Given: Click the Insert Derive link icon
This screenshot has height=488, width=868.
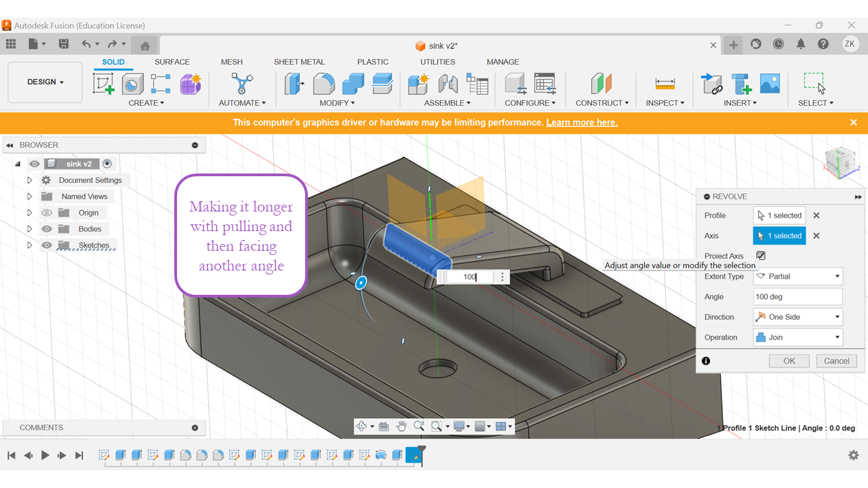Looking at the screenshot, I should tap(711, 84).
